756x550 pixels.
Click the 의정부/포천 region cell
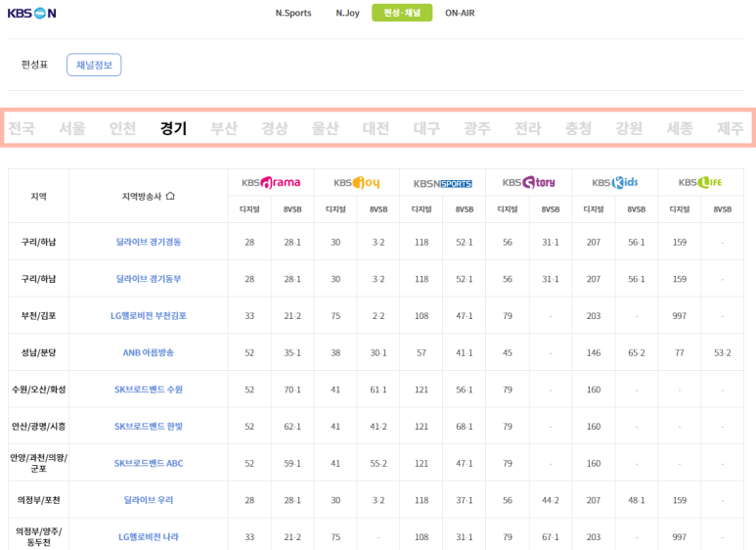pyautogui.click(x=38, y=500)
